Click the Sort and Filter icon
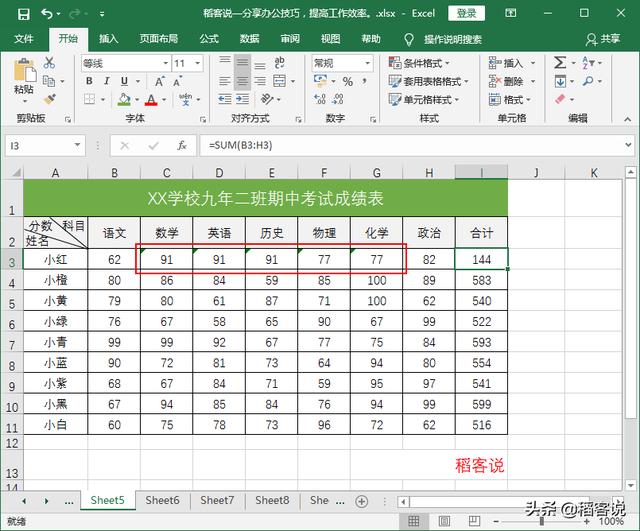Viewport: 640px width, 531px height. 587,63
